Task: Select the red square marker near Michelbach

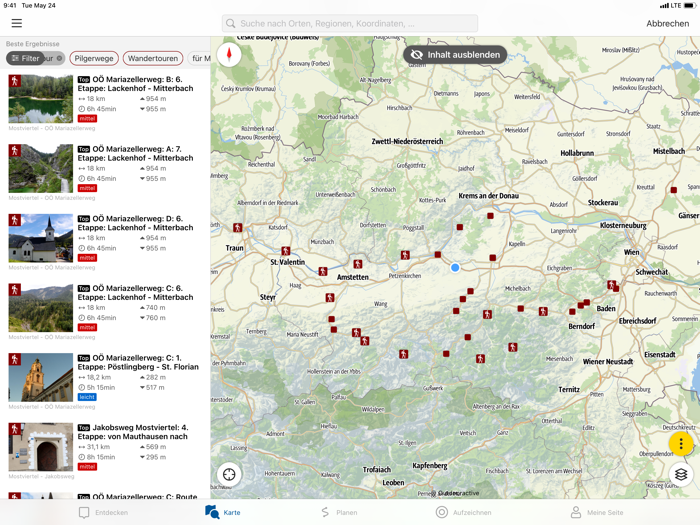Action: pos(521,308)
